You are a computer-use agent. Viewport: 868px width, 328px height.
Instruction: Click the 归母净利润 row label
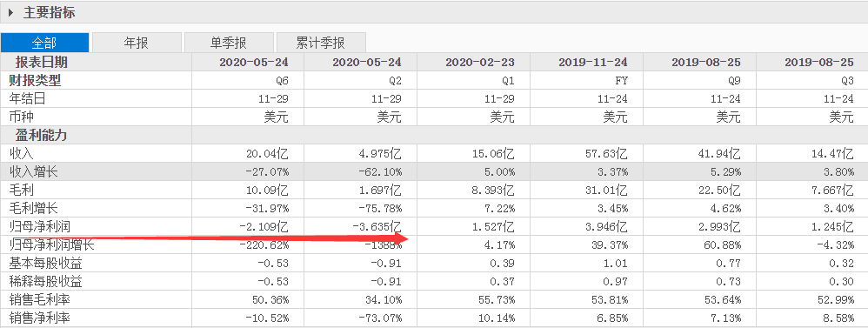click(x=39, y=226)
